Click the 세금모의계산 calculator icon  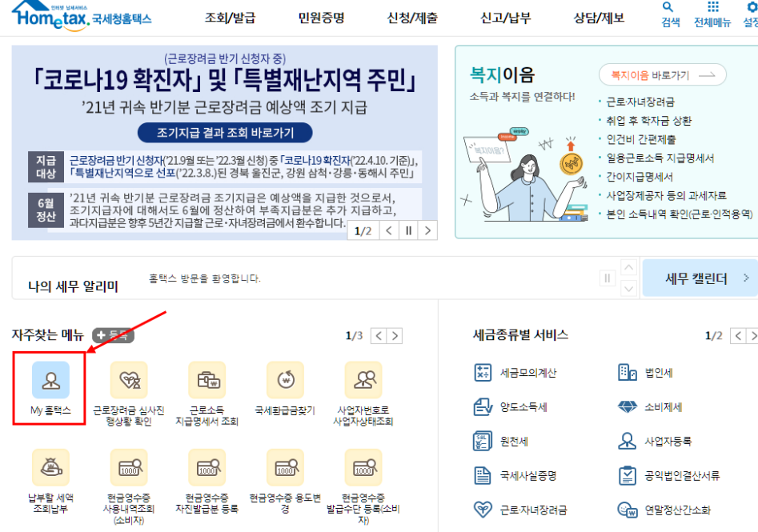[x=483, y=373]
